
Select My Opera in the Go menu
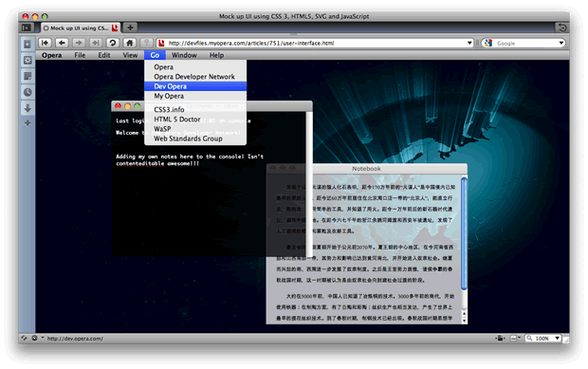click(x=195, y=96)
